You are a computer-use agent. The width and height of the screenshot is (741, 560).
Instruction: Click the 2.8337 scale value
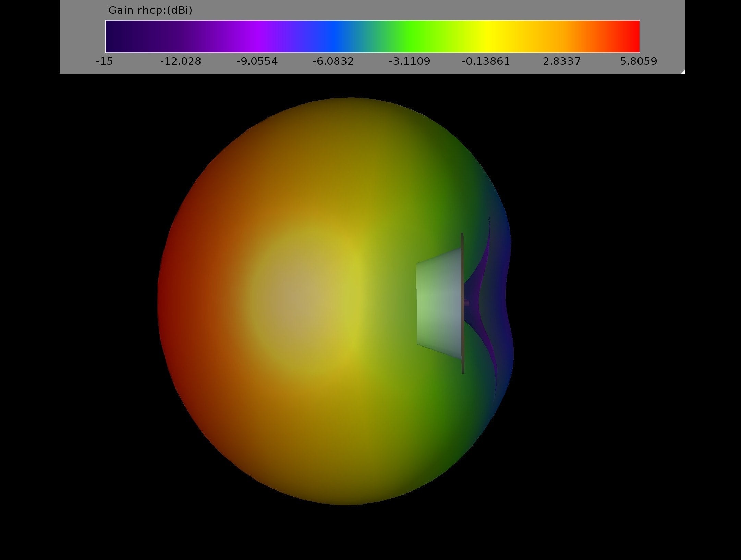click(x=562, y=61)
